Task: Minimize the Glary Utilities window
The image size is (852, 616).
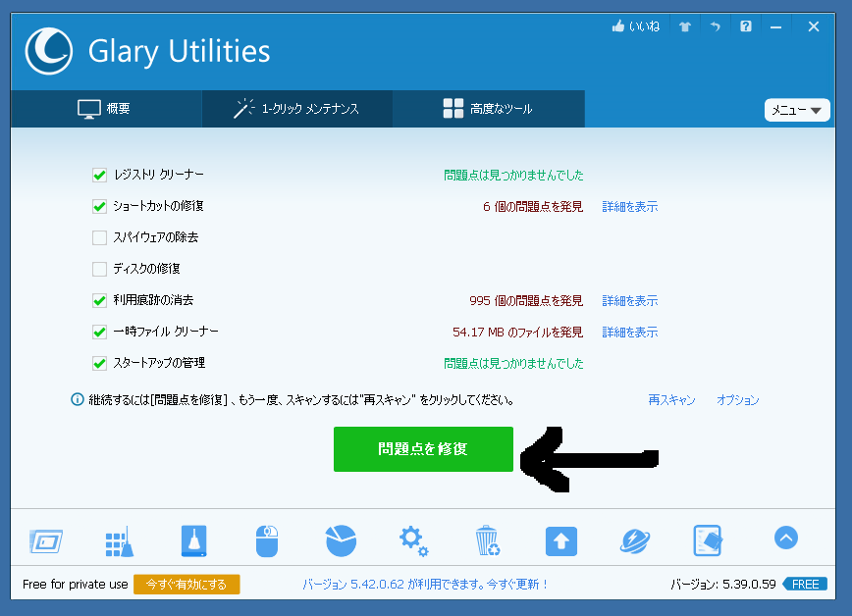Action: tap(775, 26)
